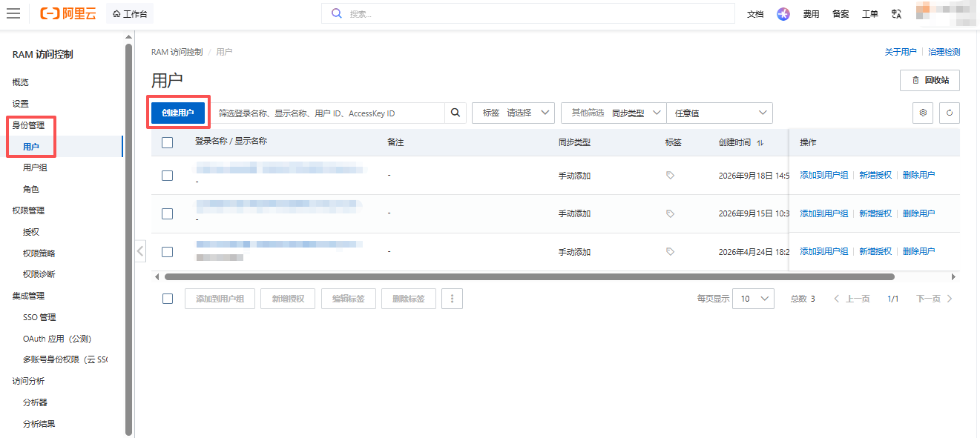Viewport: 980px width, 438px height.
Task: Click 新增授权 in the 9月15日 row
Action: tap(875, 213)
